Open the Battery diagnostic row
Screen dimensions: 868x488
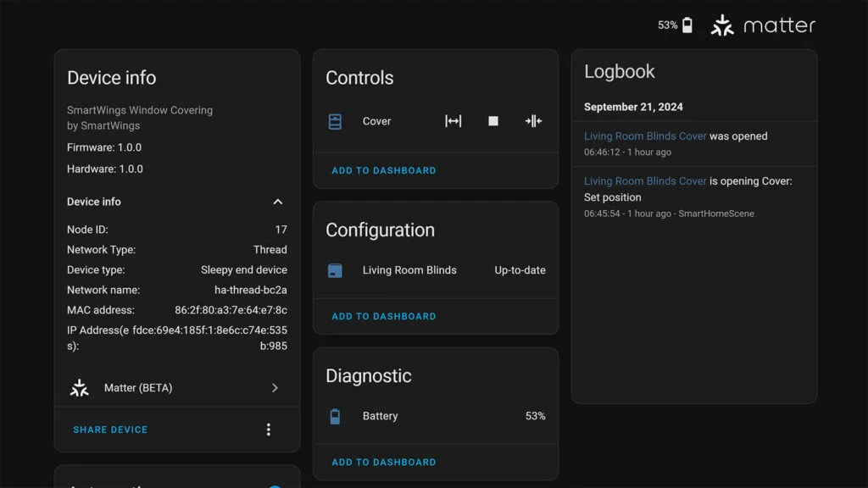(x=436, y=416)
